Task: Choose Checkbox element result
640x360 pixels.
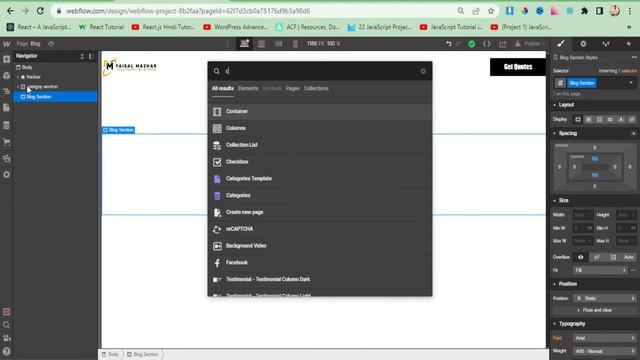Action: 320,162
